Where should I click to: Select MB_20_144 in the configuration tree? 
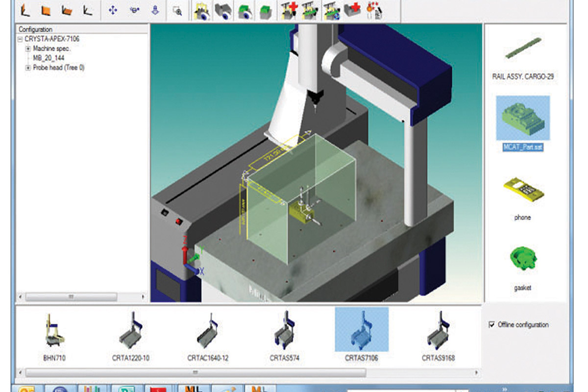(x=49, y=58)
